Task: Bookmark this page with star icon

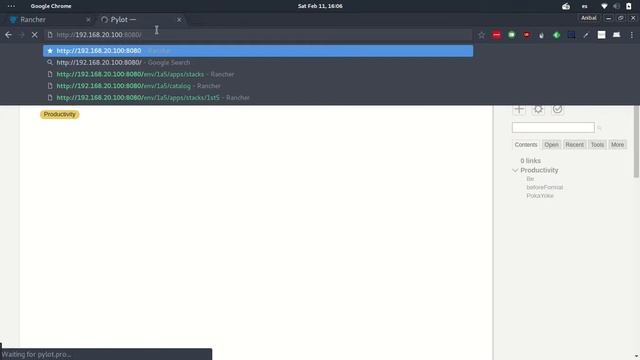Action: [x=482, y=35]
